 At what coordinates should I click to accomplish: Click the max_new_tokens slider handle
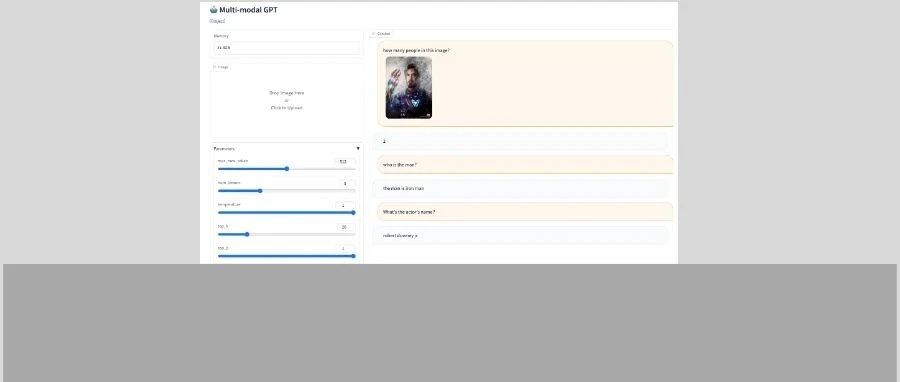(287, 169)
